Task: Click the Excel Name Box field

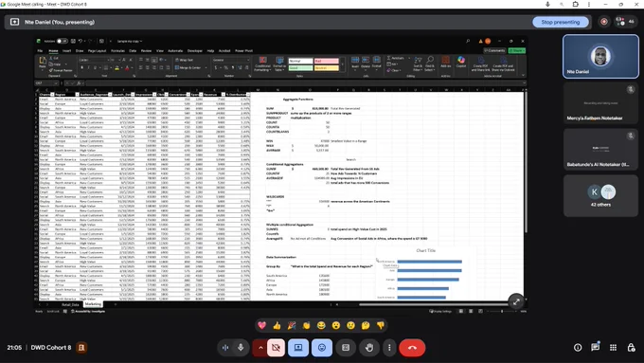Action: [x=46, y=83]
